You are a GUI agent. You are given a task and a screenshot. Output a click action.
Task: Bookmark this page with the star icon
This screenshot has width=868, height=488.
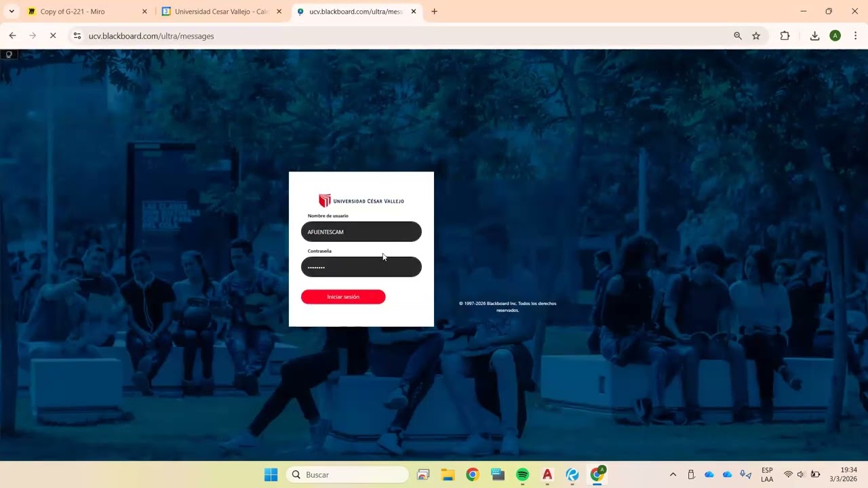click(x=756, y=36)
